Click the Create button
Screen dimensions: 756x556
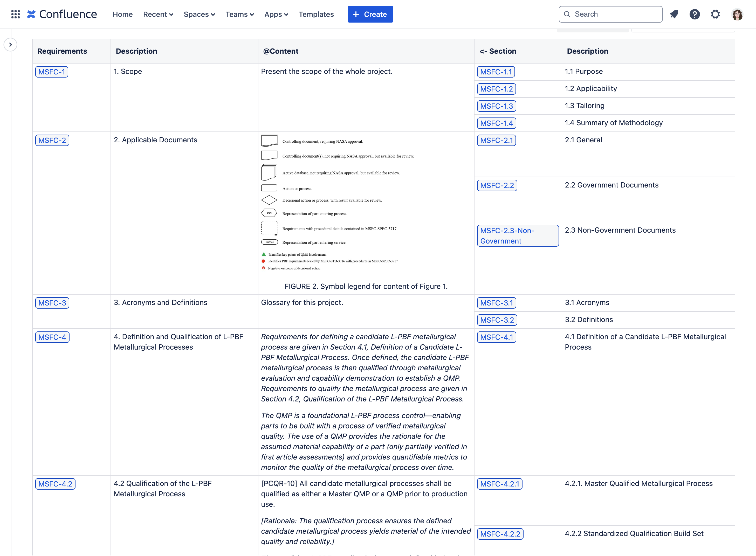pos(370,14)
